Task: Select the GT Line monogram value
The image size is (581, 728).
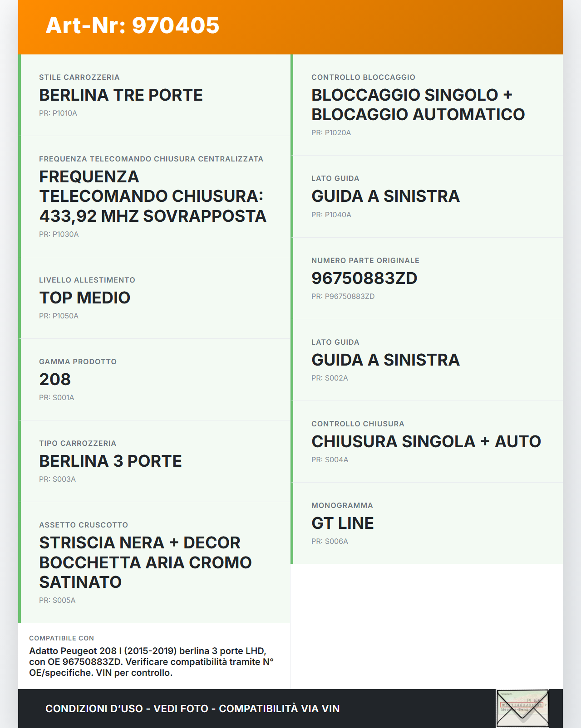Action: pyautogui.click(x=342, y=523)
